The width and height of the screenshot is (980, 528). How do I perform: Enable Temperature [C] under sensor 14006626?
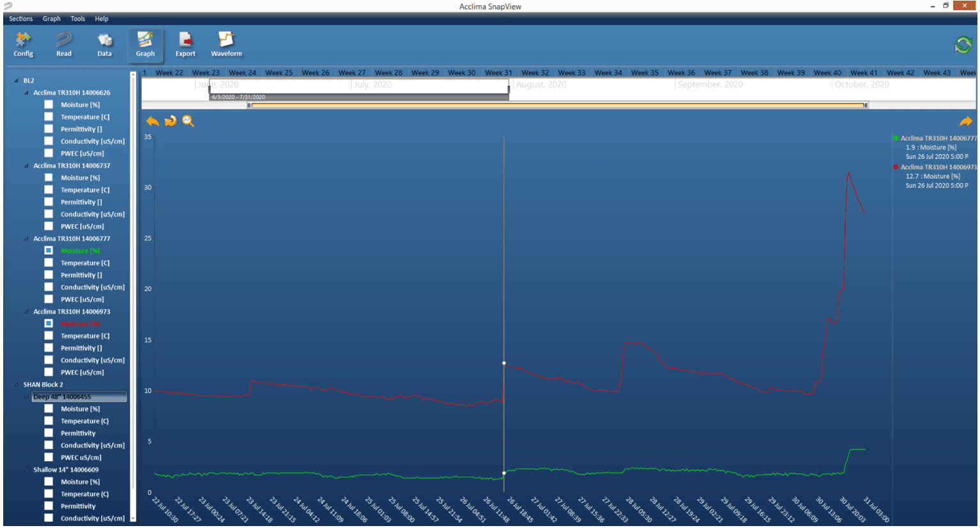pos(49,117)
